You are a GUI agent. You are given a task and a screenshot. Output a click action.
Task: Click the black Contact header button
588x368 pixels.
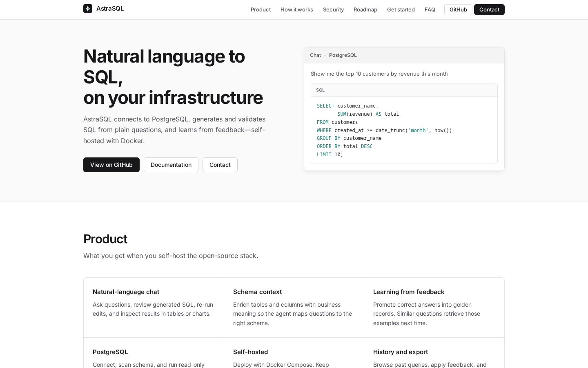pyautogui.click(x=489, y=9)
